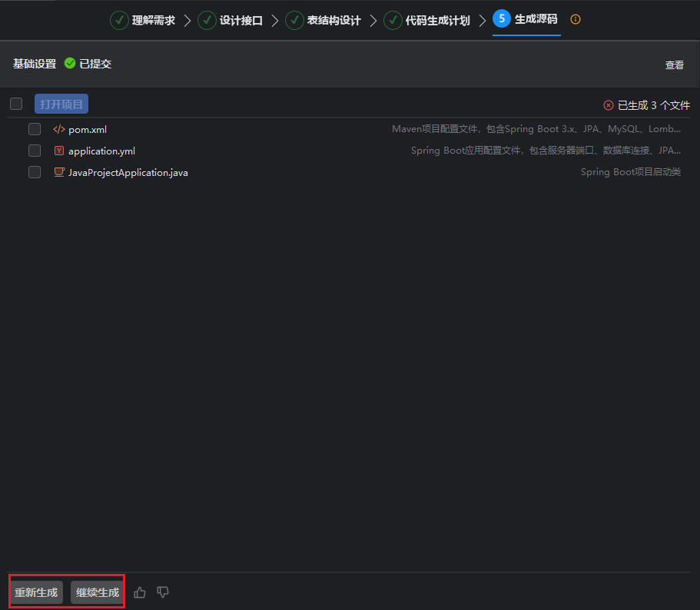The height and width of the screenshot is (610, 700).
Task: Check the application.yml checkbox
Action: tap(35, 151)
